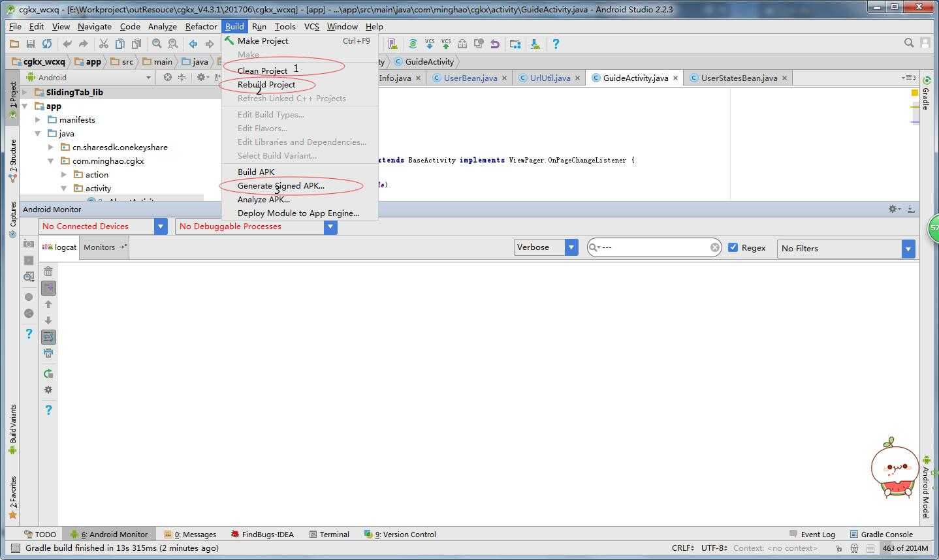Open the Gradle Console tool window

(881, 534)
